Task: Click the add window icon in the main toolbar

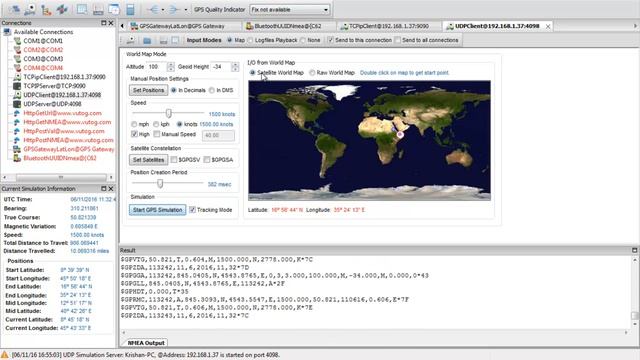Action: coord(114,9)
